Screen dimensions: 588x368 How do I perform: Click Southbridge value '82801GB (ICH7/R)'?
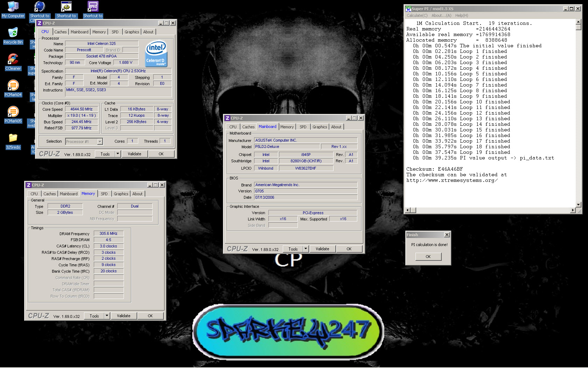[x=306, y=161]
